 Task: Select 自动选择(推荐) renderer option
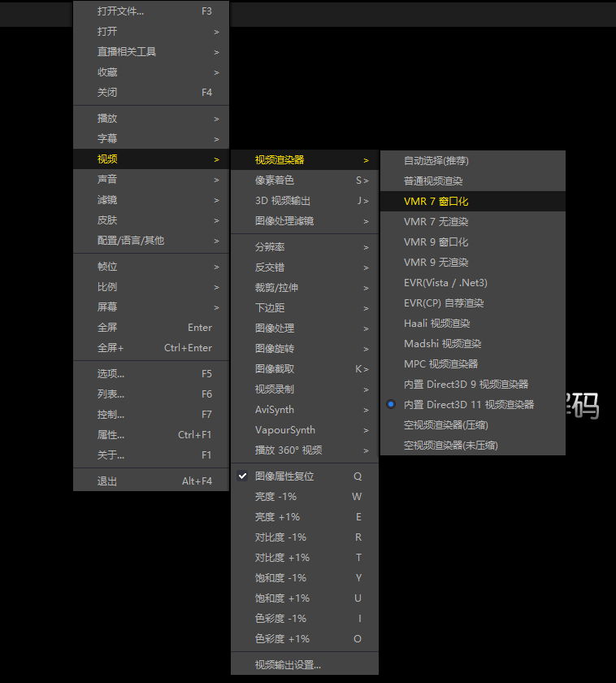(436, 160)
